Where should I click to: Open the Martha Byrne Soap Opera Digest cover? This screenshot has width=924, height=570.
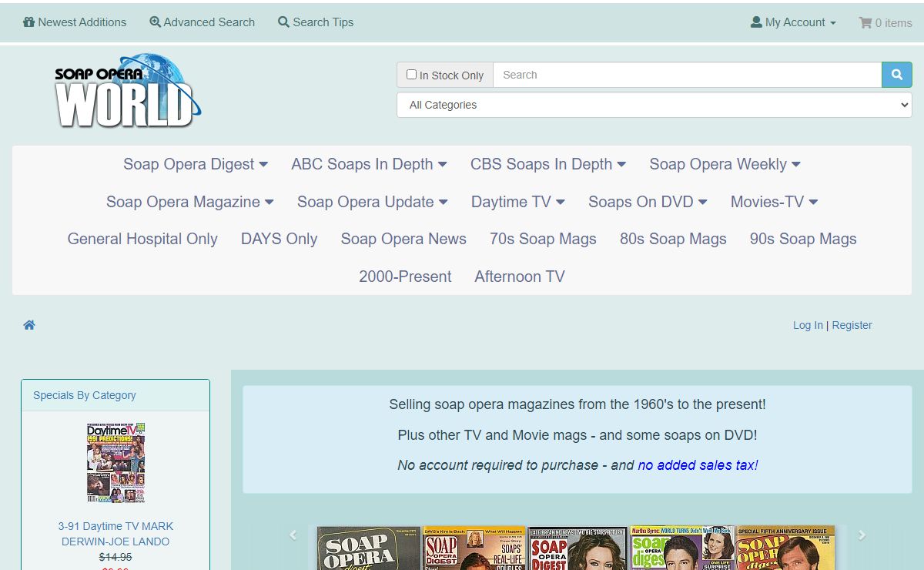682,548
